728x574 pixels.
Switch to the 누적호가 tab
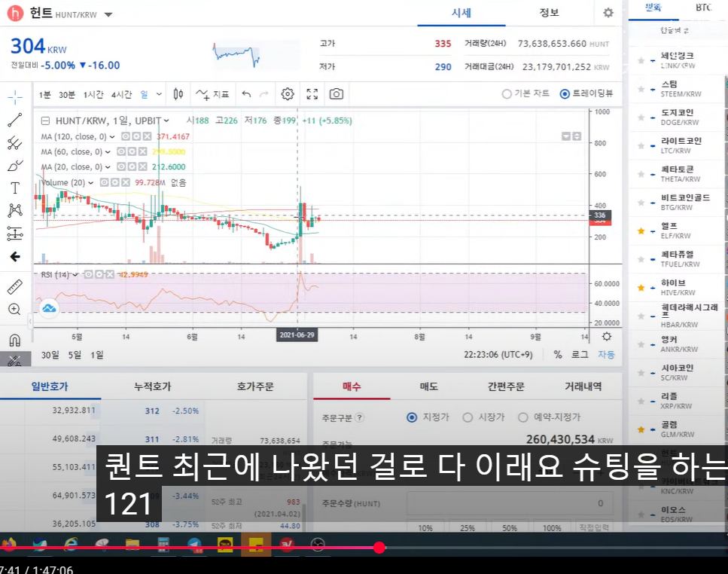click(x=152, y=386)
